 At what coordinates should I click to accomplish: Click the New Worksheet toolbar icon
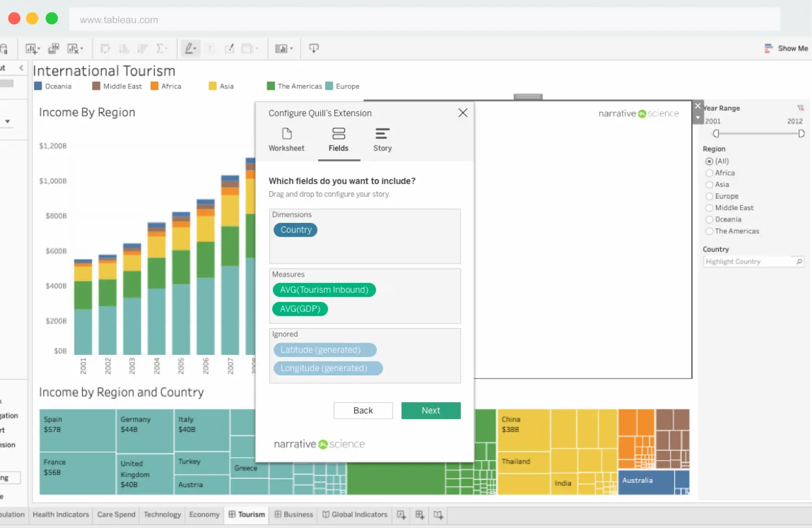pos(31,49)
